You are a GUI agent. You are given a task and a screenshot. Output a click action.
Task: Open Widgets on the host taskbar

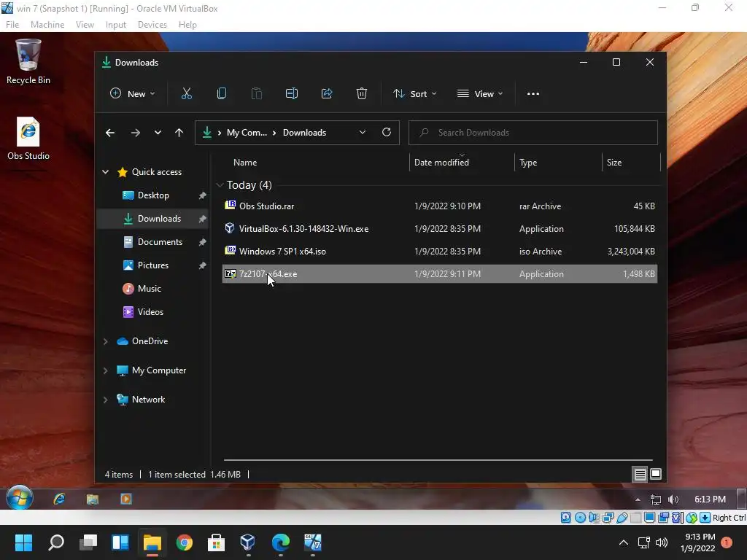[120, 542]
